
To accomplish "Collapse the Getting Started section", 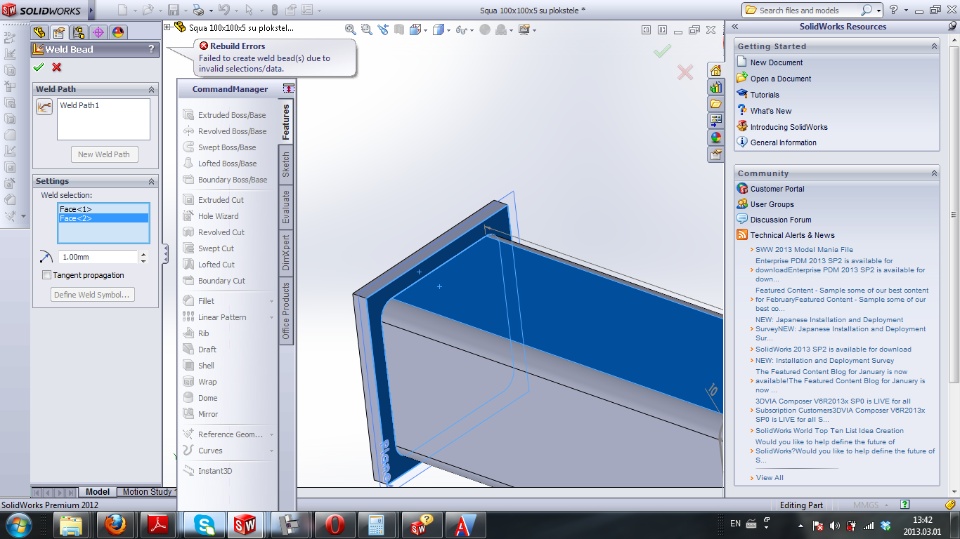I will [934, 47].
